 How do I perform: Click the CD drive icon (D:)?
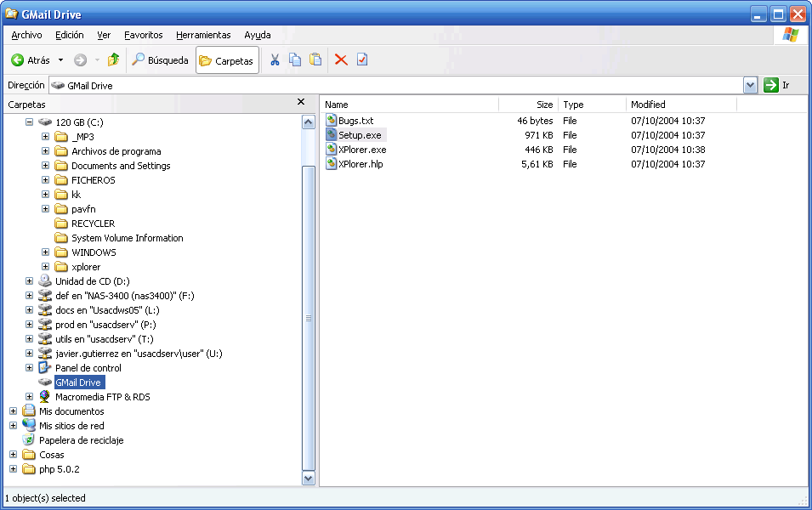(45, 281)
